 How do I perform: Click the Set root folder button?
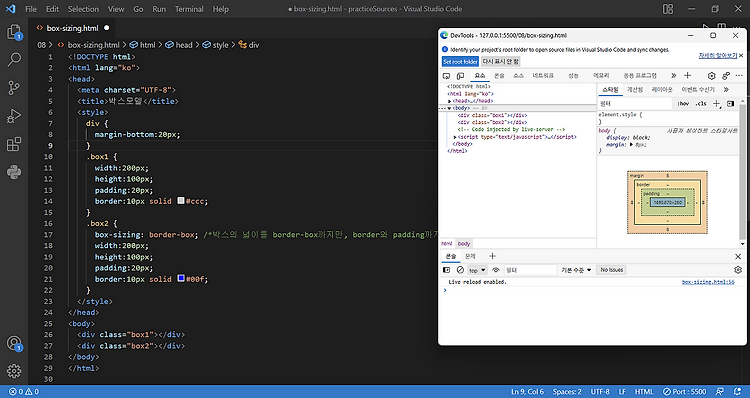tap(460, 61)
